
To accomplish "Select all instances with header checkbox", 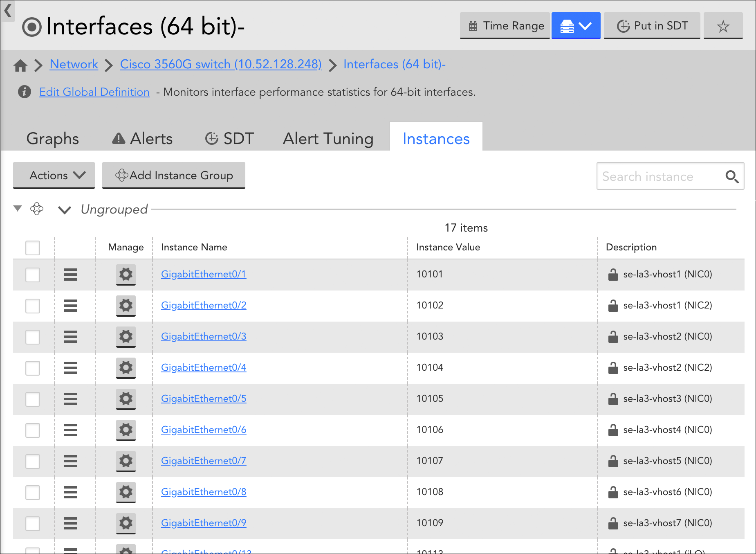I will point(33,248).
